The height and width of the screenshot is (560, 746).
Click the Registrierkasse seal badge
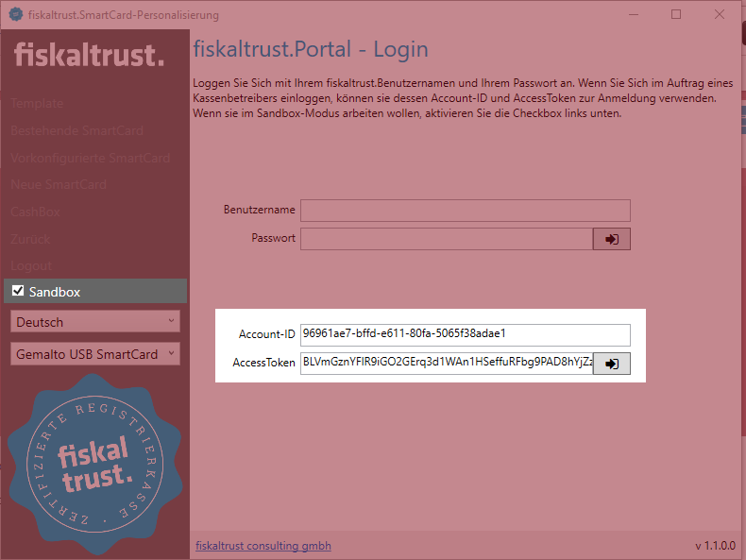(95, 465)
